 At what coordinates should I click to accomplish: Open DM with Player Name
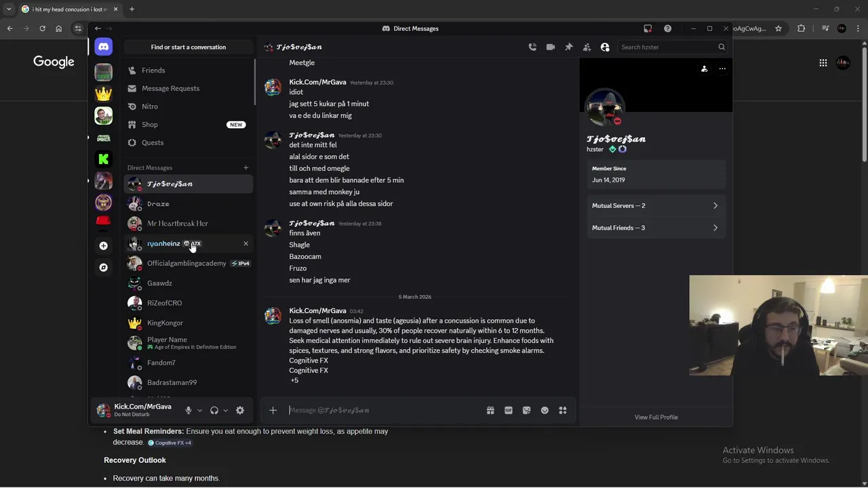(x=189, y=343)
